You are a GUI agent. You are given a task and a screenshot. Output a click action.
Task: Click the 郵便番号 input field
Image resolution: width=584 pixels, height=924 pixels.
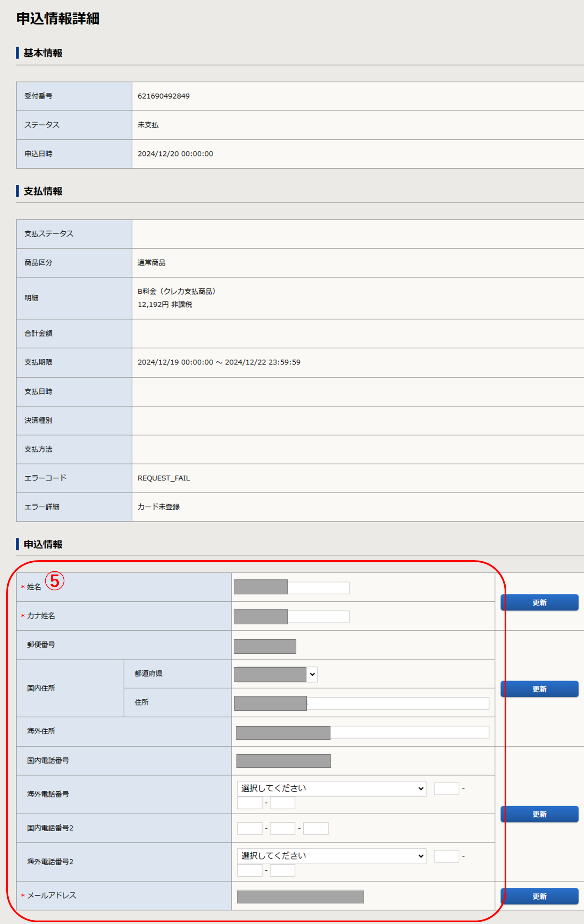coord(265,646)
